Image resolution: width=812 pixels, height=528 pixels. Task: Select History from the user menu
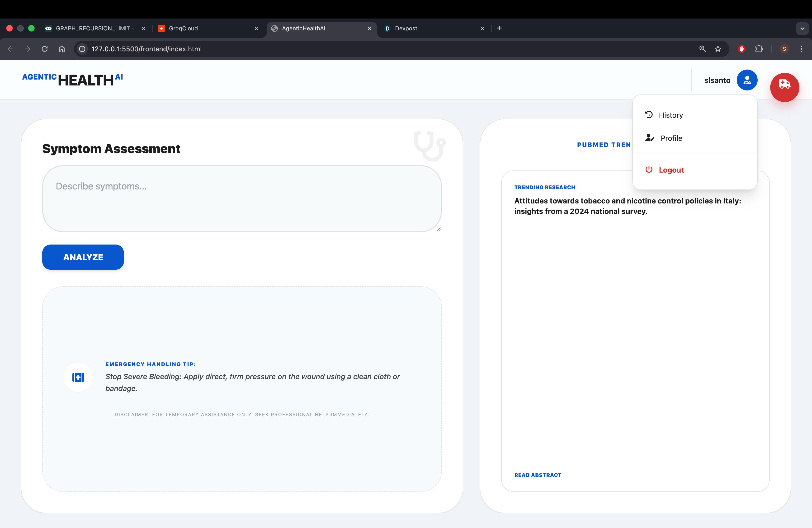point(670,115)
